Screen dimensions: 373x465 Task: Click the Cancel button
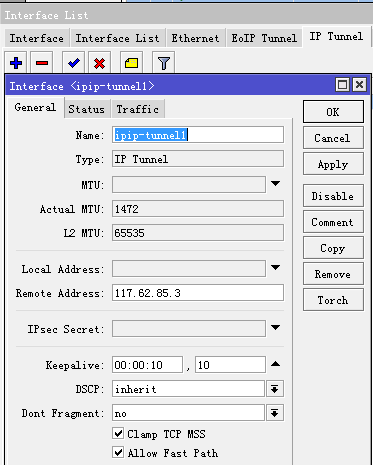click(x=333, y=138)
